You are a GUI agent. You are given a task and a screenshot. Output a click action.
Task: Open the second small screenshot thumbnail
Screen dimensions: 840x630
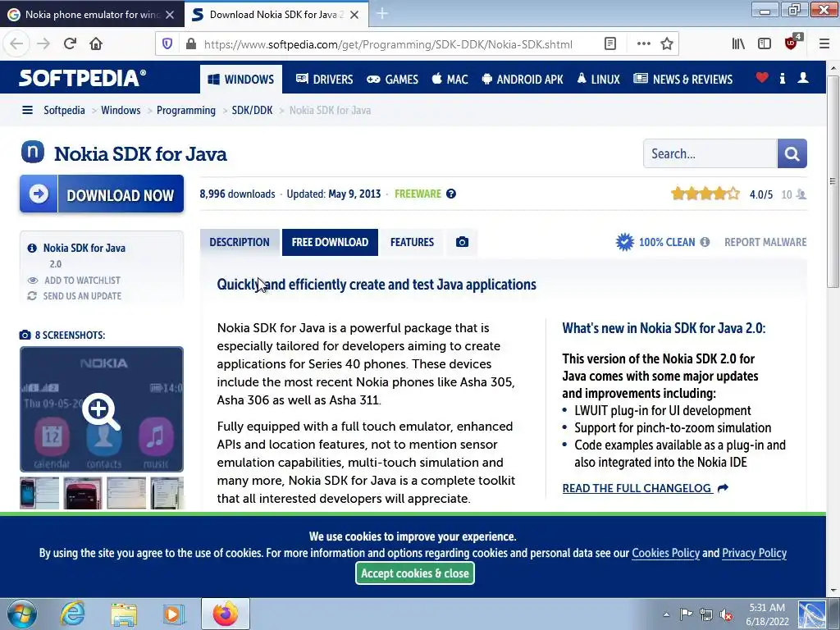[83, 493]
